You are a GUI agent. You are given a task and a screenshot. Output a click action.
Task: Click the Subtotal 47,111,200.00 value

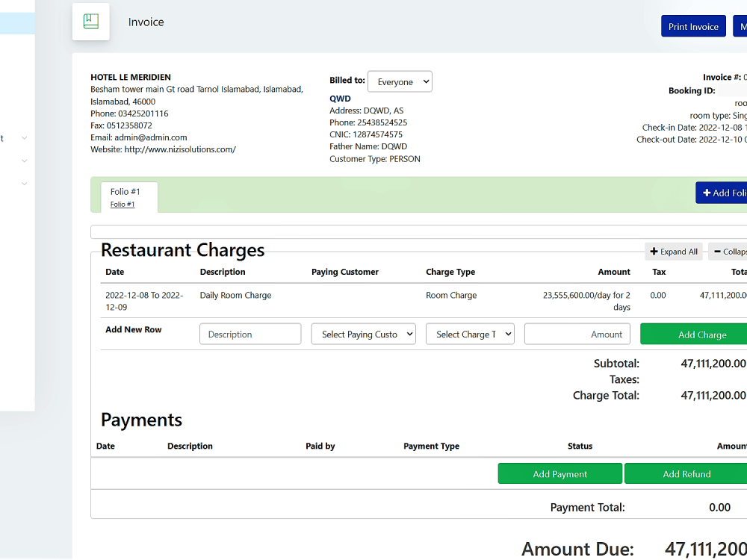tap(713, 364)
